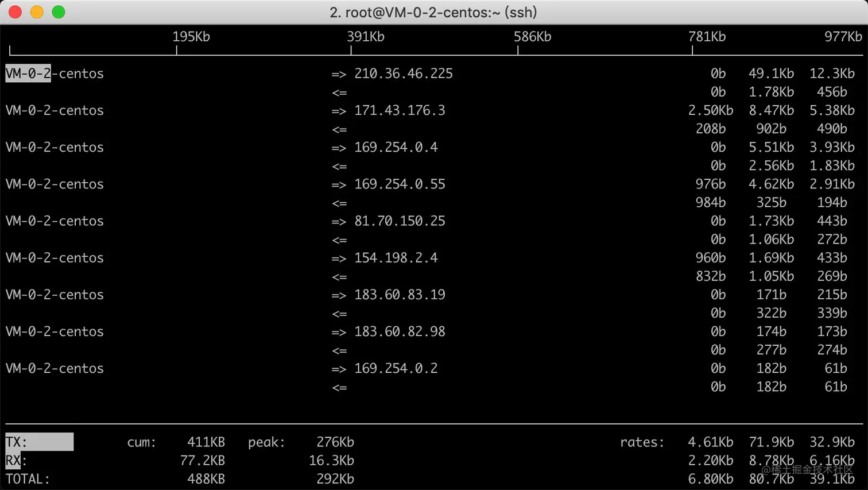Click the 208b rate value
The height and width of the screenshot is (490, 868).
tap(711, 129)
